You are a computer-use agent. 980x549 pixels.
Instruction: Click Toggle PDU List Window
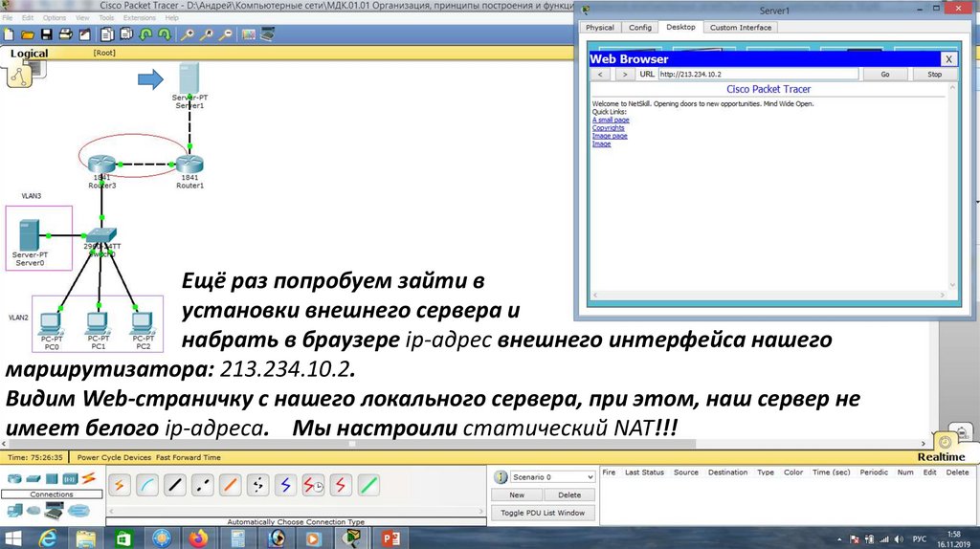tap(543, 513)
